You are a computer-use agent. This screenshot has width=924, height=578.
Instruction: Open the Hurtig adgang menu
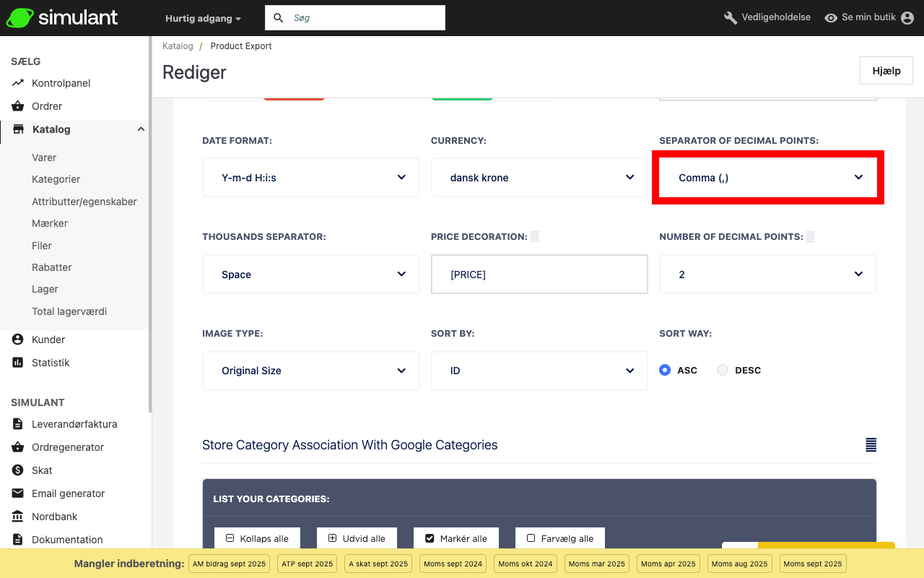coord(203,18)
